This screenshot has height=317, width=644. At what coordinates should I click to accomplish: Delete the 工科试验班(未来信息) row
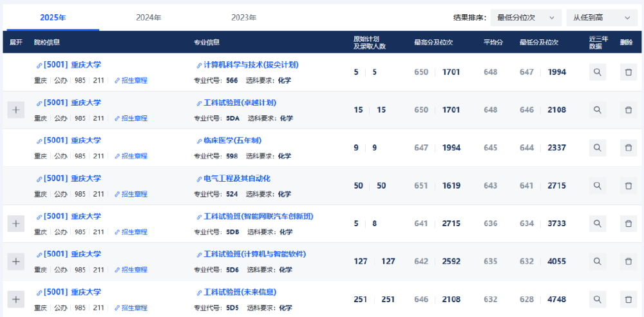click(x=629, y=300)
